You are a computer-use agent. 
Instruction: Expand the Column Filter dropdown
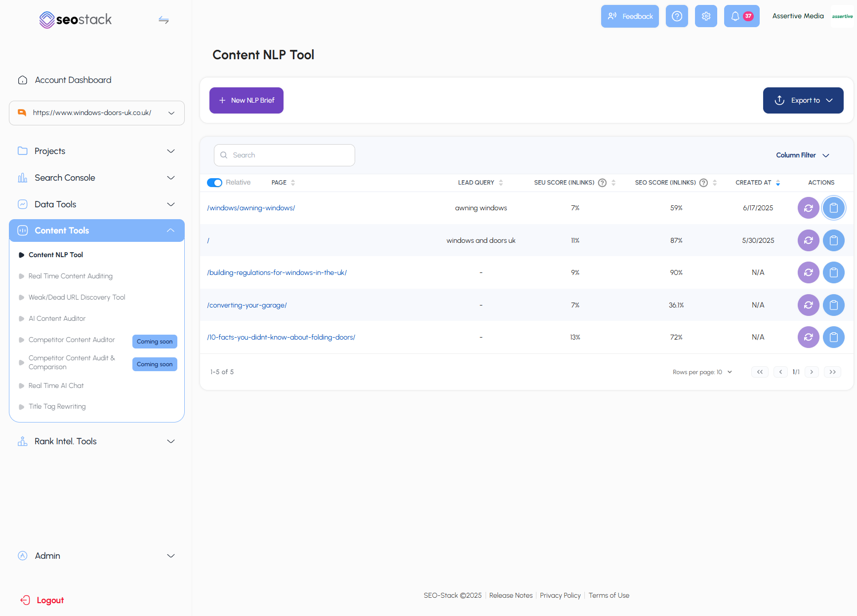802,155
